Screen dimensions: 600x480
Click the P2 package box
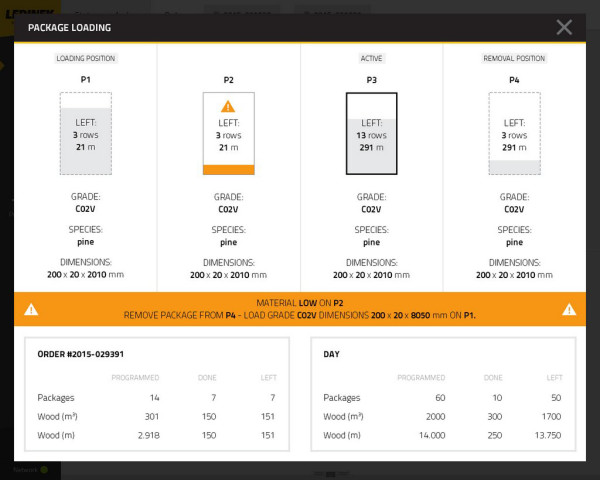coord(228,133)
